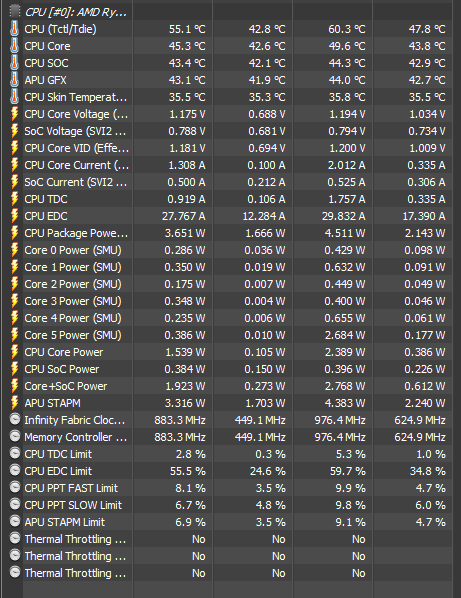Click lightning icon beside CPU Core VID
The image size is (461, 598).
pos(14,148)
